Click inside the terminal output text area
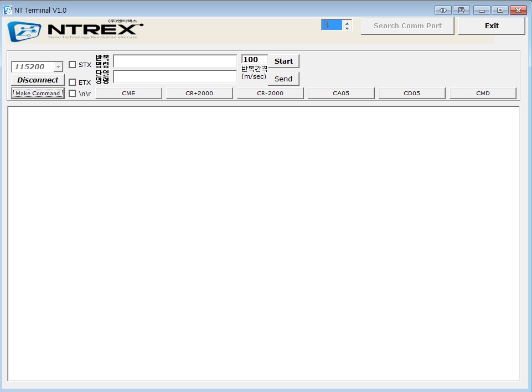The width and height of the screenshot is (532, 392). (264, 244)
